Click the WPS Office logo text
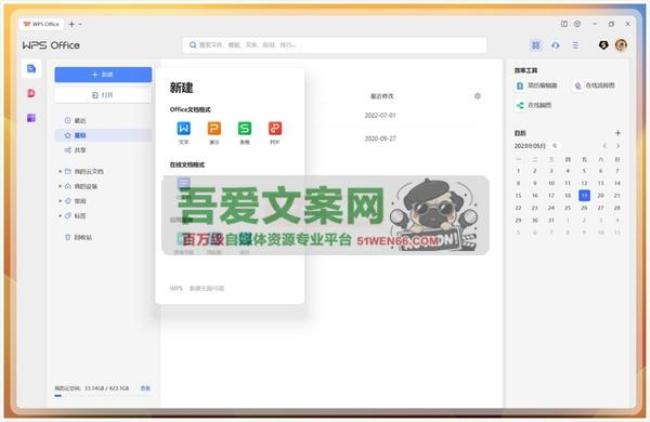 tap(51, 45)
